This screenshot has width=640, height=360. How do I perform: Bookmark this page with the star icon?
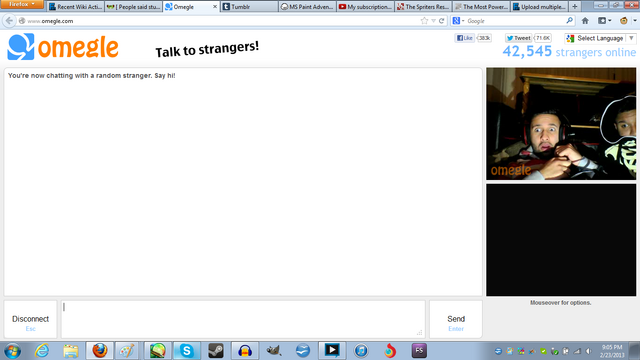point(424,21)
